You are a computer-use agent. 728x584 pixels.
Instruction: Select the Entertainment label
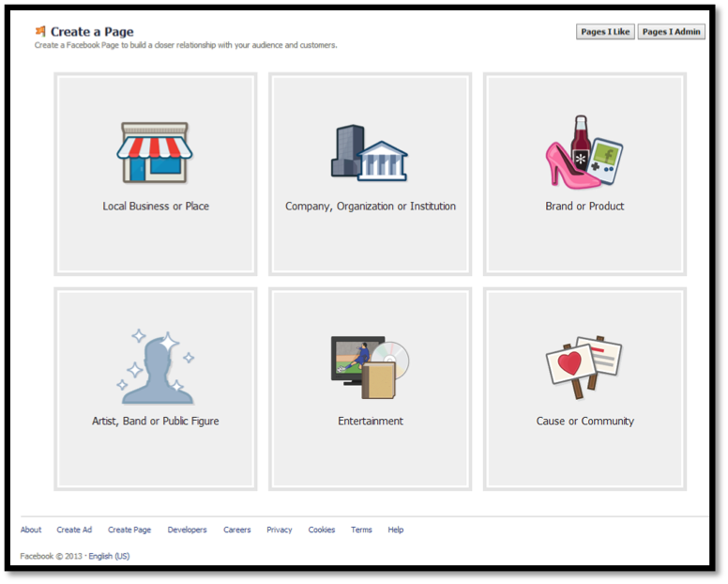[371, 421]
